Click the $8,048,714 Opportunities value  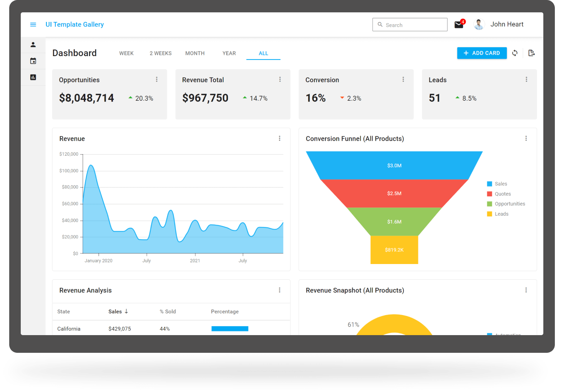[86, 98]
